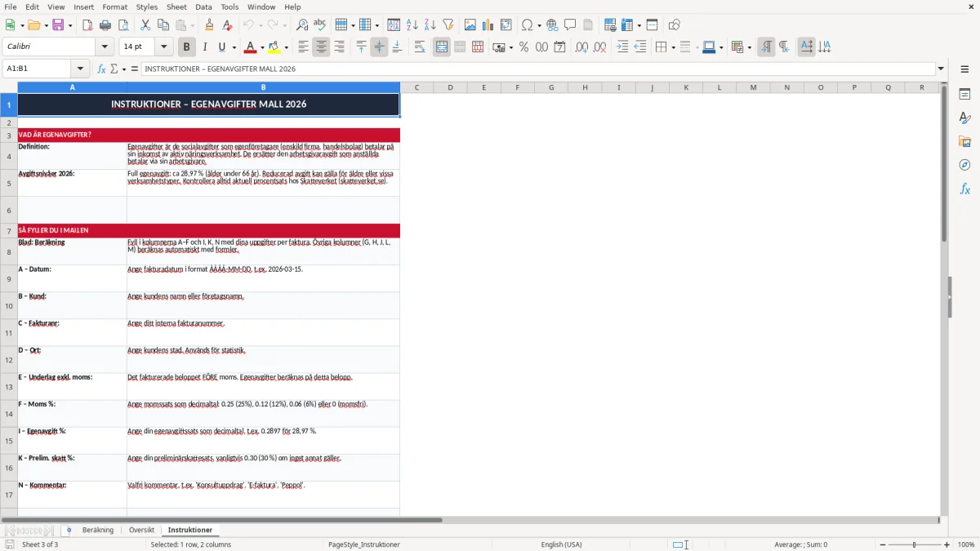This screenshot has width=980, height=551.
Task: Click the Sort Ascending icon
Action: (x=412, y=25)
